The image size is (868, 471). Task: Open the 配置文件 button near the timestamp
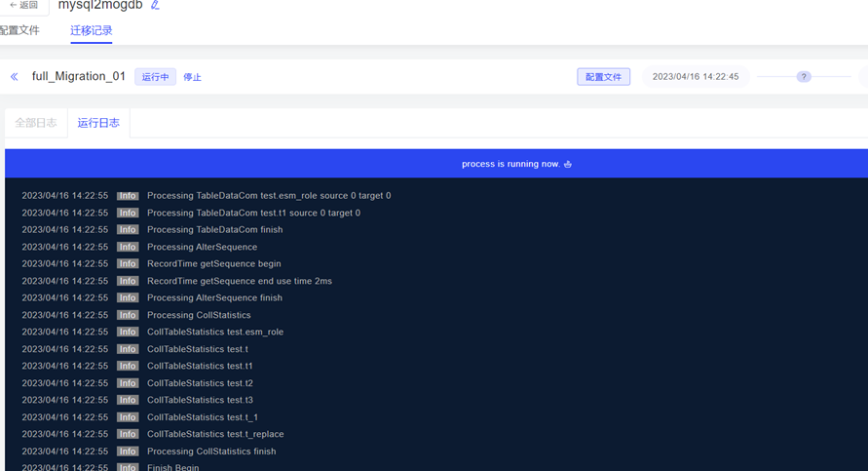[603, 77]
